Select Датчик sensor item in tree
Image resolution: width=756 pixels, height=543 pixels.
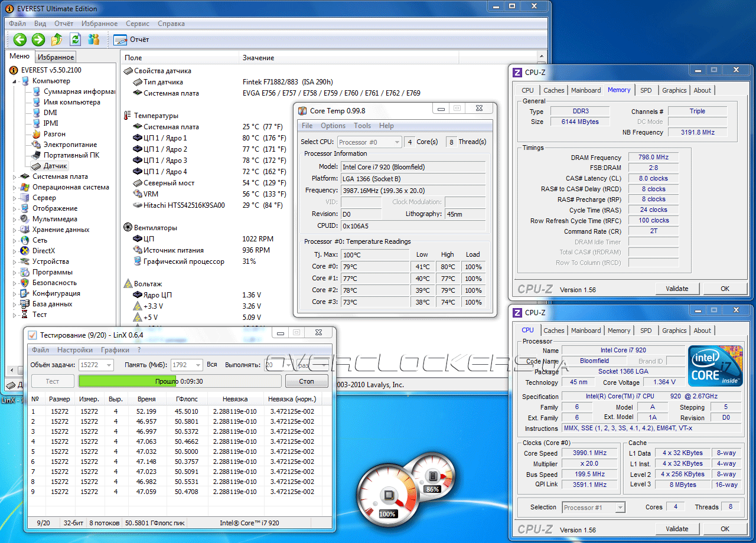[x=55, y=166]
